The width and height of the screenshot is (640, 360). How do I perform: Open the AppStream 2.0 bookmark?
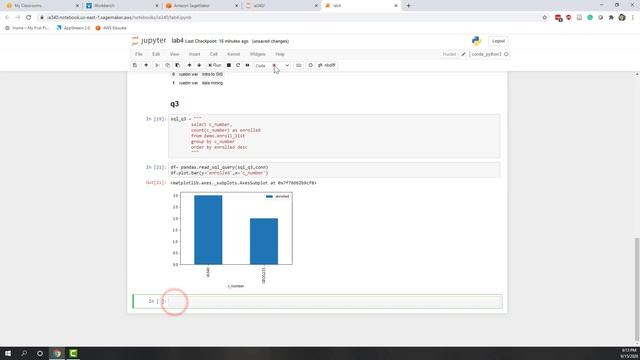pyautogui.click(x=73, y=28)
